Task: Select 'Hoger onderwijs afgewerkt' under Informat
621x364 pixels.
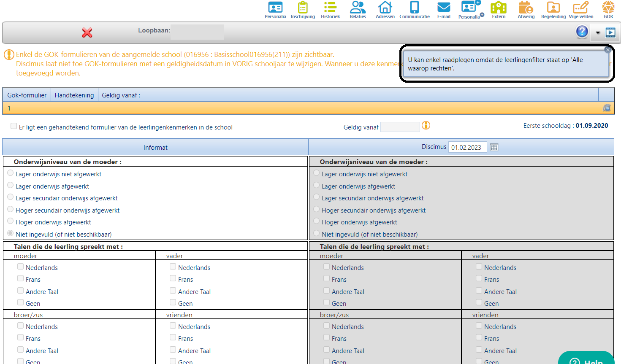Action: (x=11, y=221)
